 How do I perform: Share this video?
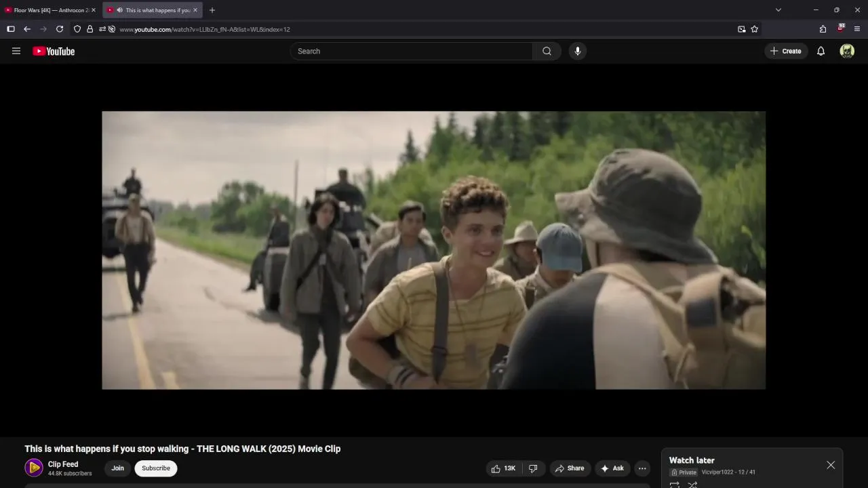tap(570, 468)
